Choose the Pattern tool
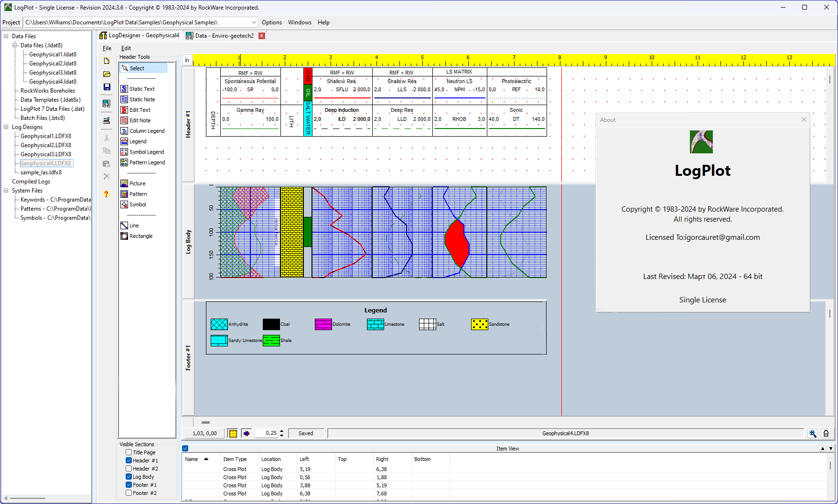Viewport: 838px width, 504px height. point(134,194)
